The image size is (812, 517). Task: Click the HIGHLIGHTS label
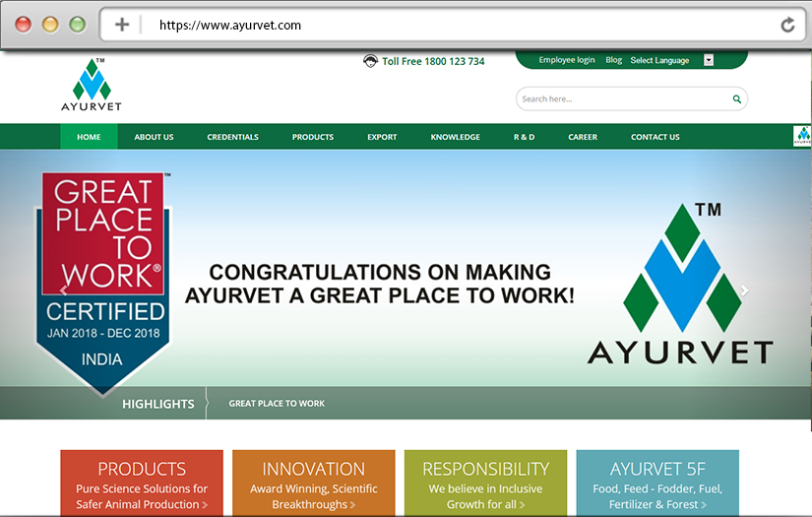point(157,404)
